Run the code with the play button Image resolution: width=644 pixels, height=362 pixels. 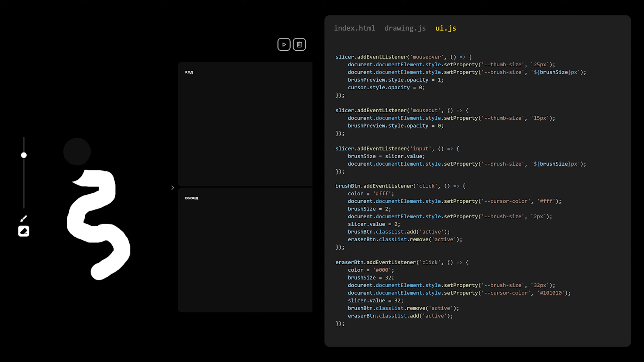(284, 44)
